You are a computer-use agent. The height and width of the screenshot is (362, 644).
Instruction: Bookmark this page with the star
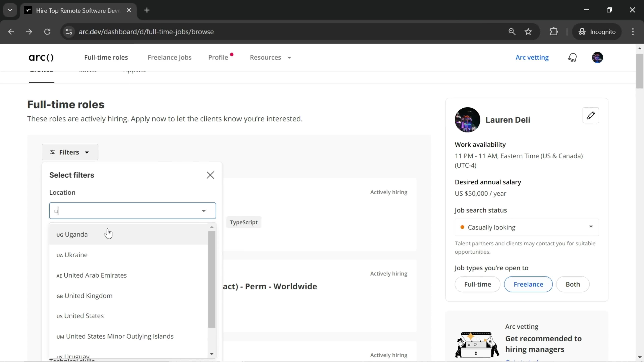pyautogui.click(x=528, y=32)
